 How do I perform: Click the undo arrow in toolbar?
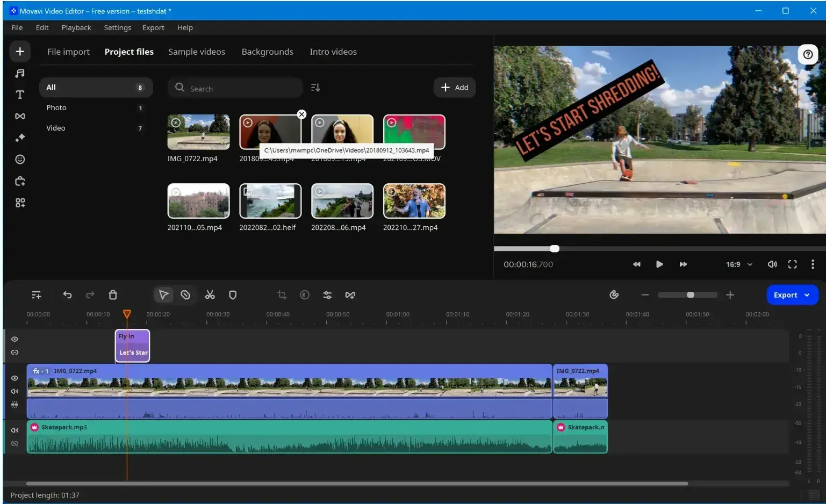coord(67,295)
